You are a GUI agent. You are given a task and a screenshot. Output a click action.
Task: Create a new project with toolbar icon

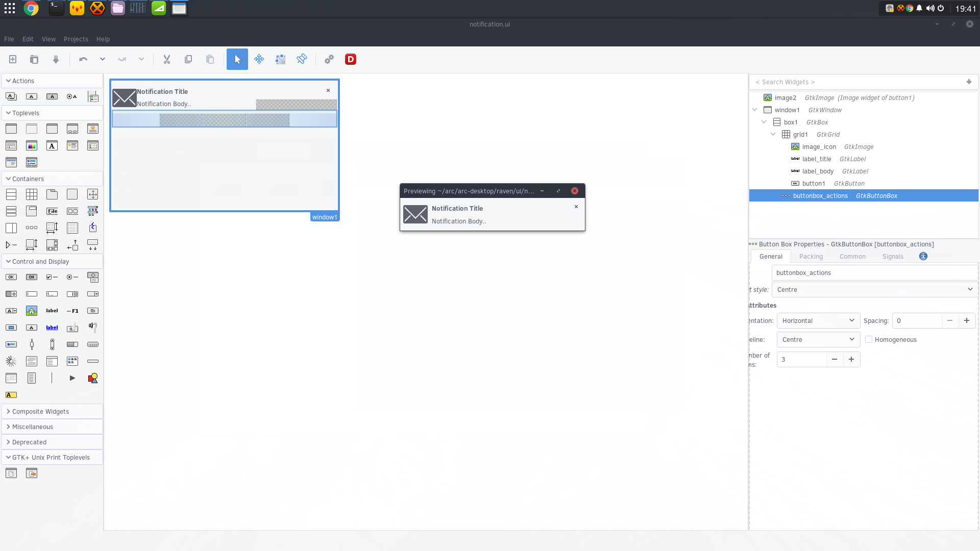point(13,60)
